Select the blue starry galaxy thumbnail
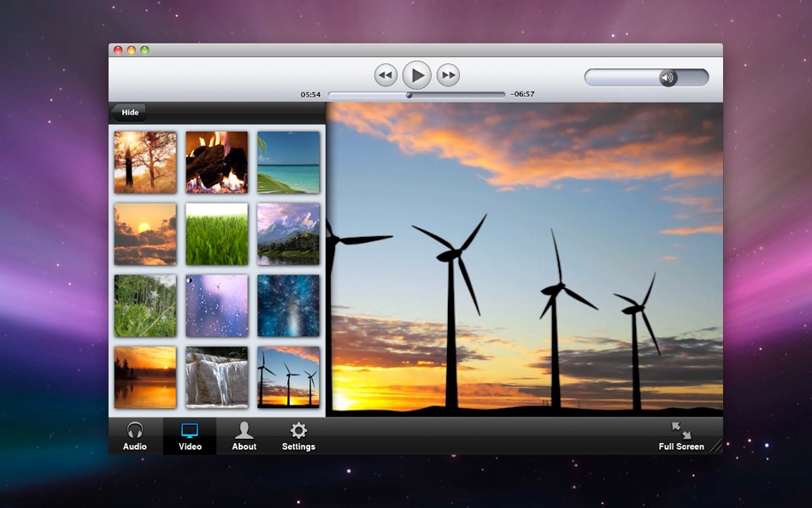 [x=288, y=305]
